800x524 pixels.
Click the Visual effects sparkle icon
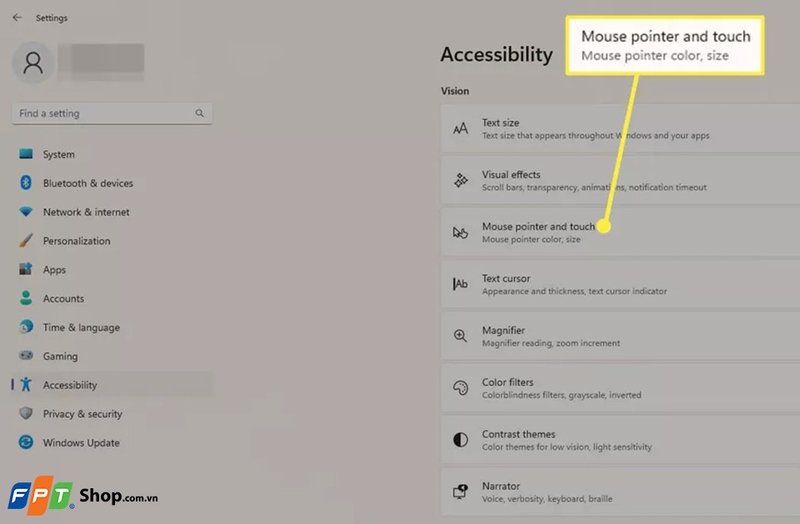tap(461, 180)
